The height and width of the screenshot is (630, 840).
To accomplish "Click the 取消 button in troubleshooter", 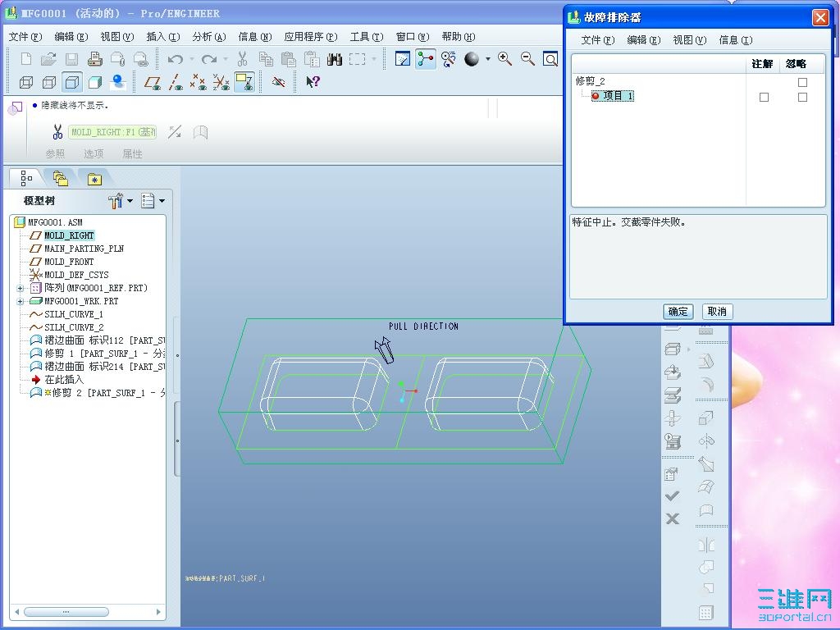I will pos(717,312).
